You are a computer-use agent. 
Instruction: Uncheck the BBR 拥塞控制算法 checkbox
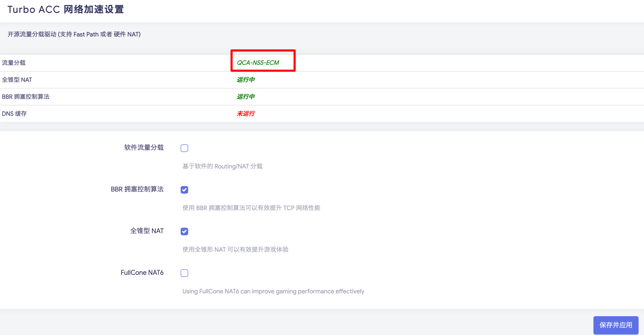(184, 190)
